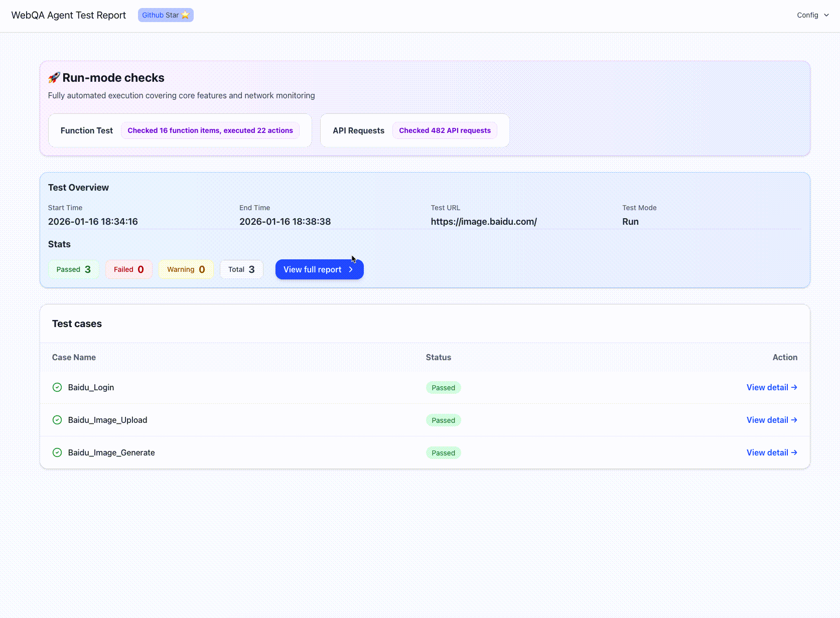Click the Passed status of Baidu_Login
The image size is (840, 618).
click(x=444, y=388)
